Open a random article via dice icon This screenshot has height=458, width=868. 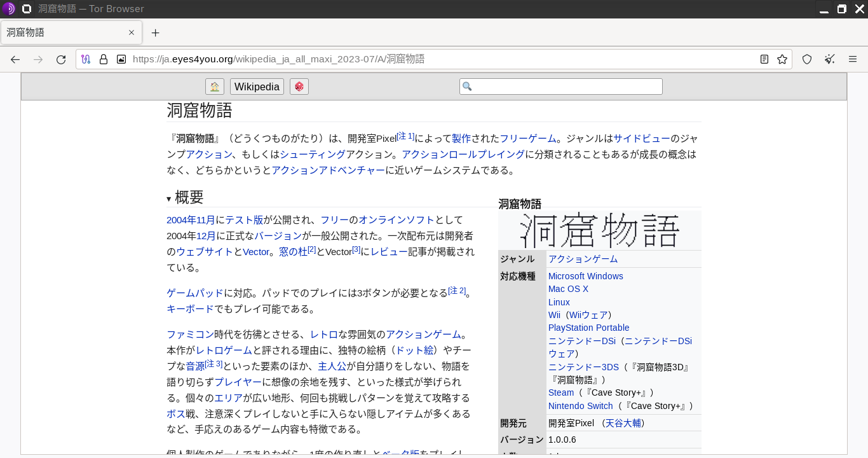click(299, 87)
